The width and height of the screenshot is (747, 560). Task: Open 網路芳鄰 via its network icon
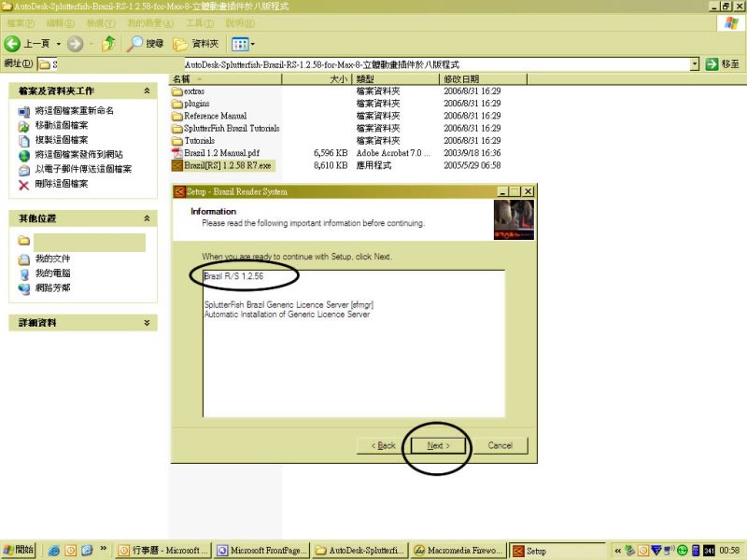[24, 288]
